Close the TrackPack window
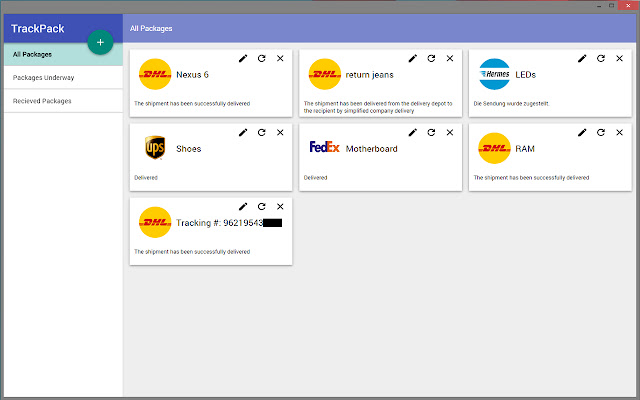 point(628,5)
